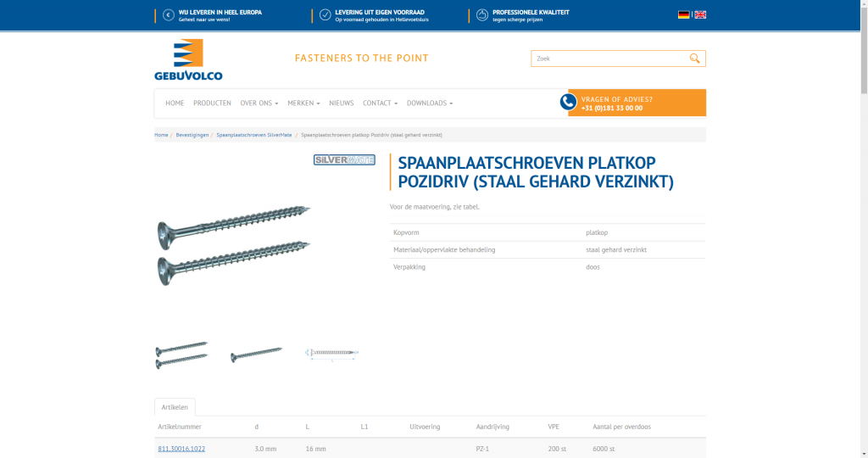Click the staal gehard verzinkt value

pos(616,249)
